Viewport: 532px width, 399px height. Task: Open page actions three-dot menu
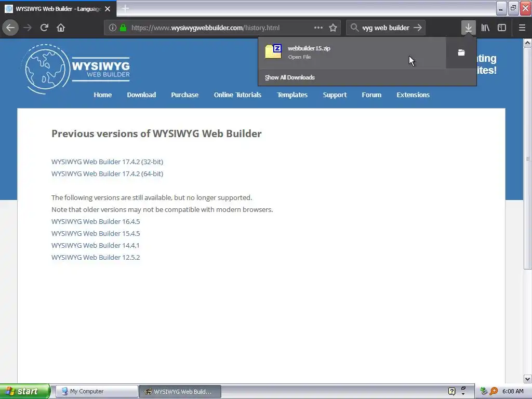click(x=318, y=28)
